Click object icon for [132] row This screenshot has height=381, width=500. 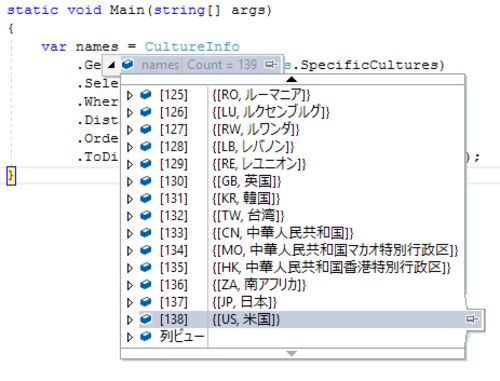(146, 216)
